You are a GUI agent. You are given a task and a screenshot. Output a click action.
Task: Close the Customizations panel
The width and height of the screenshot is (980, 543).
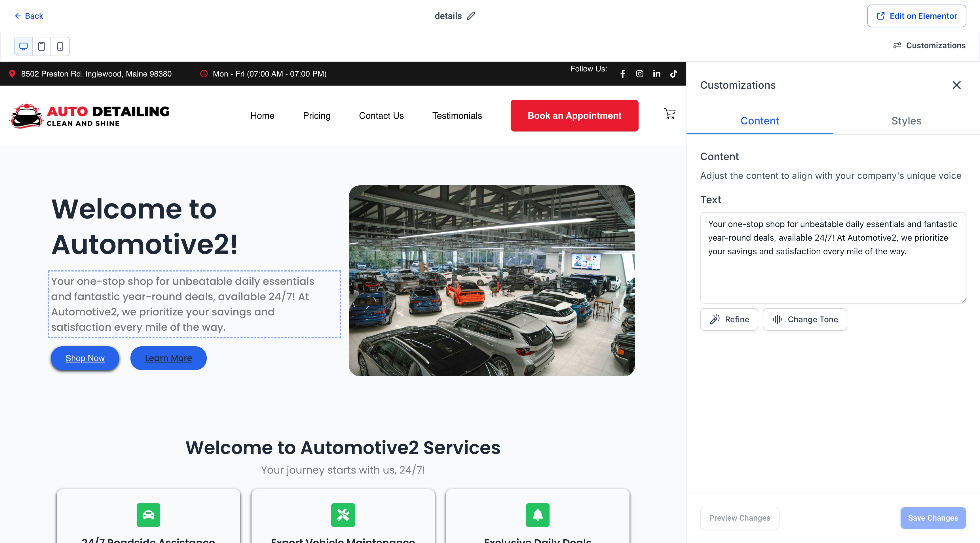coord(956,85)
